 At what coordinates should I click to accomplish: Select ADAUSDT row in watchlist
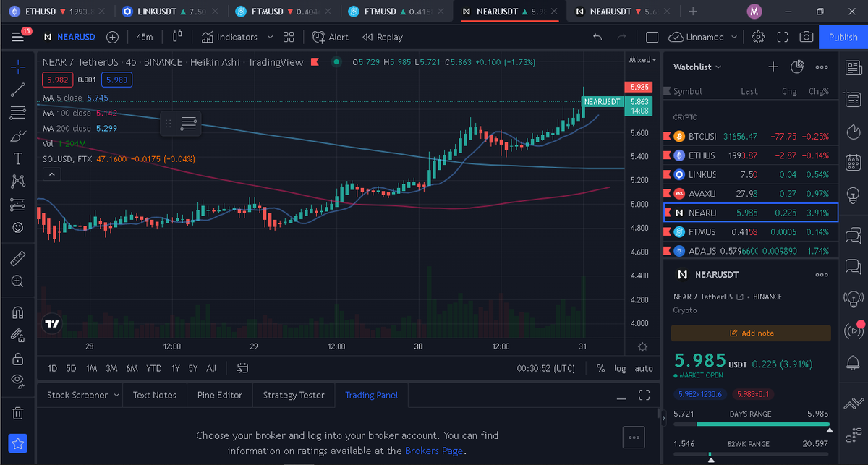tap(751, 251)
